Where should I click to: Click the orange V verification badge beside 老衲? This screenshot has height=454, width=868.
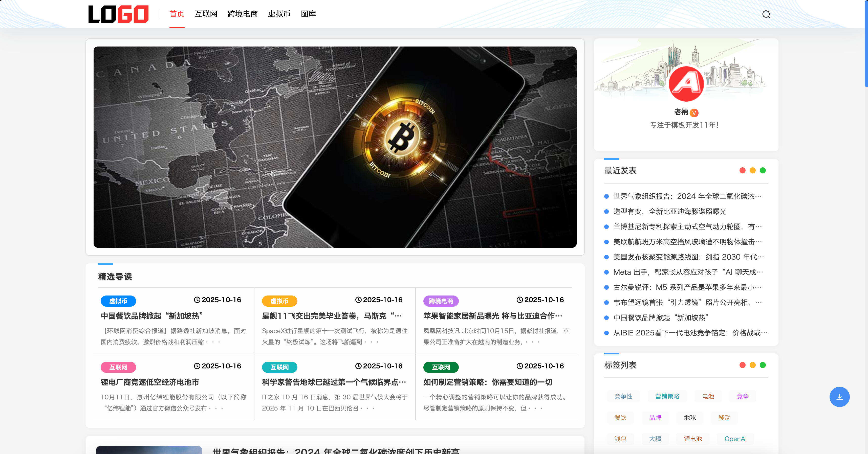point(694,113)
